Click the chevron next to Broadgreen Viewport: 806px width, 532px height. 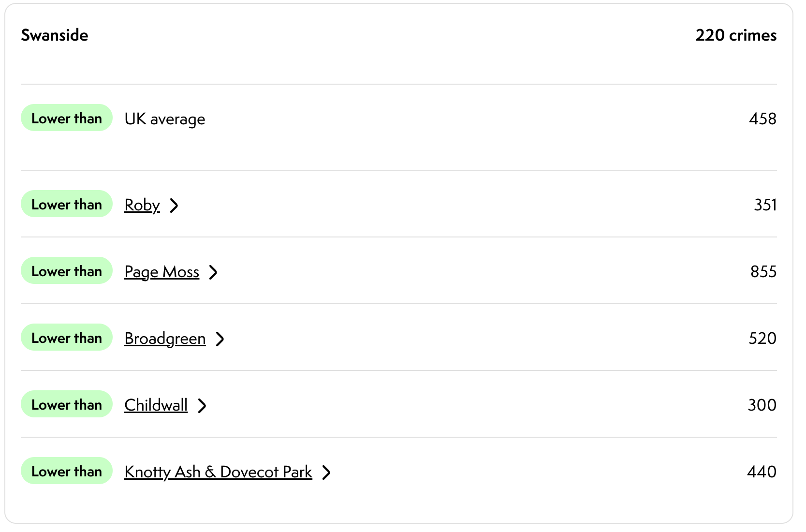220,339
